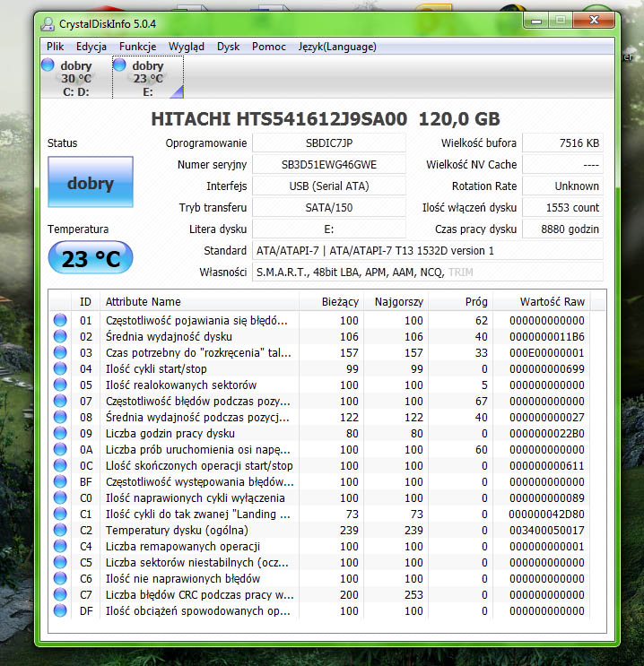Click status orb of attribute DF
The image size is (644, 666).
[60, 610]
